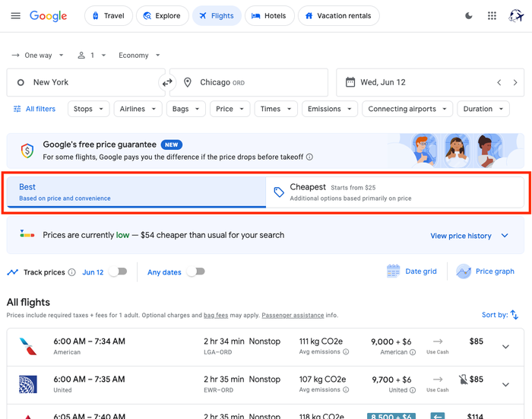Viewport: 532px width, 419px height.
Task: Open the Google apps grid
Action: pyautogui.click(x=492, y=16)
